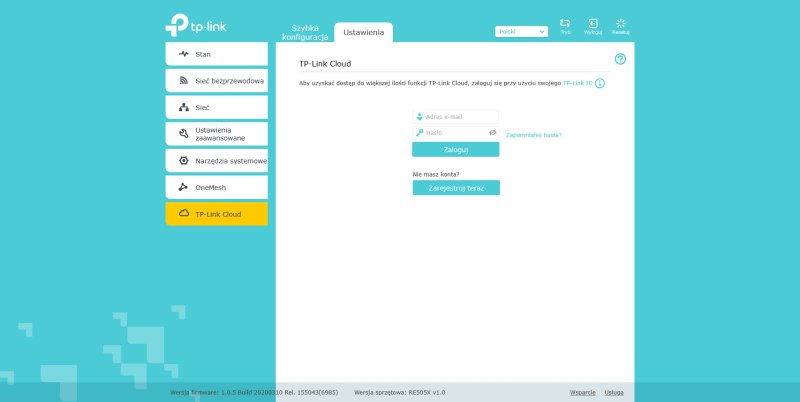
Task: Open the Wsparcie footer link
Action: 583,393
